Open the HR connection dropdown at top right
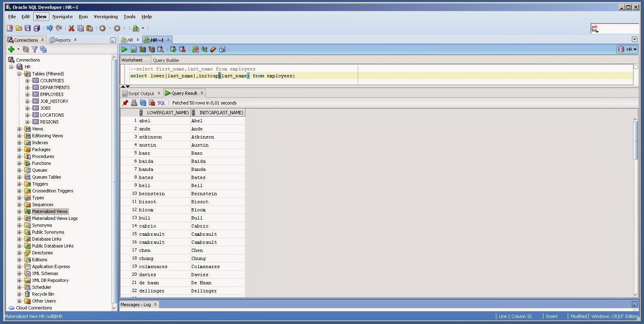This screenshot has height=324, width=644. 627,49
